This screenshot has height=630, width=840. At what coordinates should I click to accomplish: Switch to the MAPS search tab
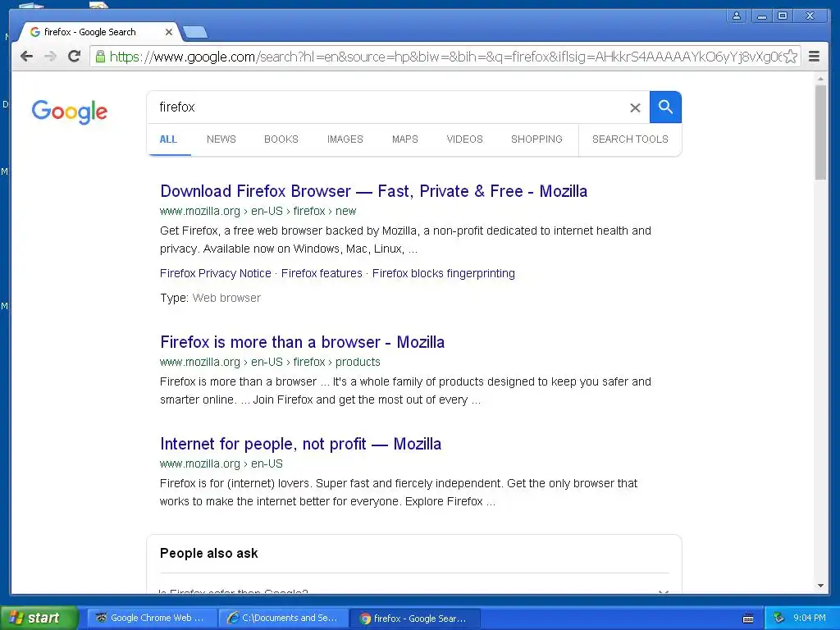(x=405, y=139)
